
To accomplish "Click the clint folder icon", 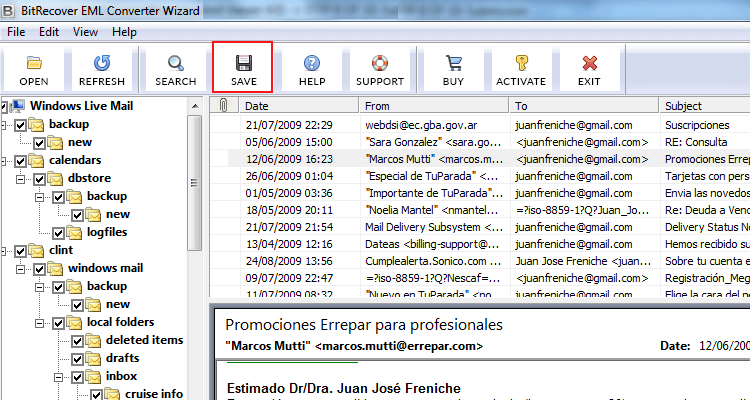I will pos(37,250).
